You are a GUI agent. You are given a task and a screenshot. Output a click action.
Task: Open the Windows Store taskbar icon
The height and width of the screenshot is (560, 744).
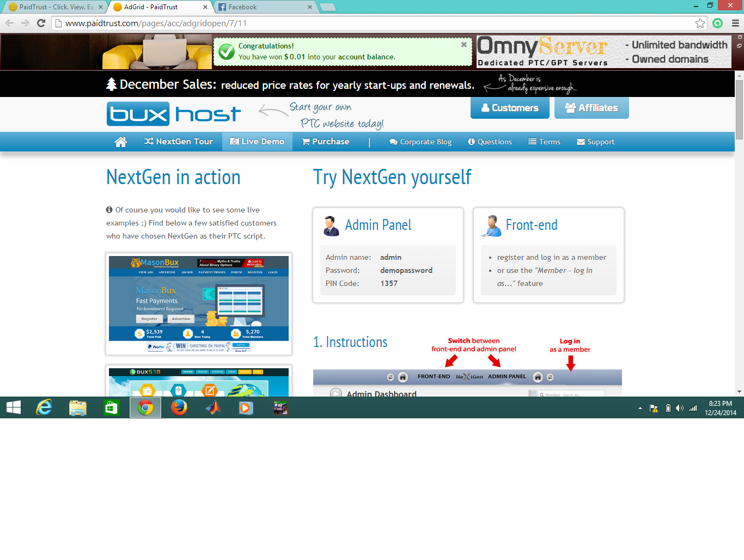pyautogui.click(x=112, y=407)
